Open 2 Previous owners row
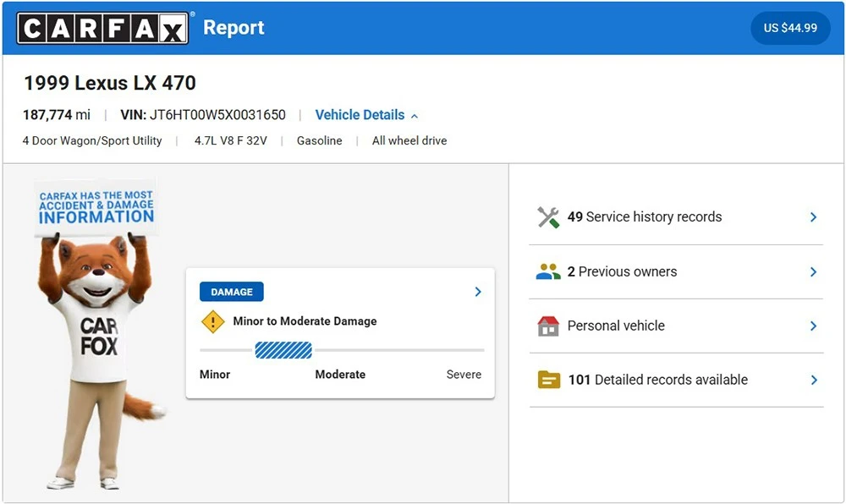This screenshot has height=504, width=846. point(676,271)
